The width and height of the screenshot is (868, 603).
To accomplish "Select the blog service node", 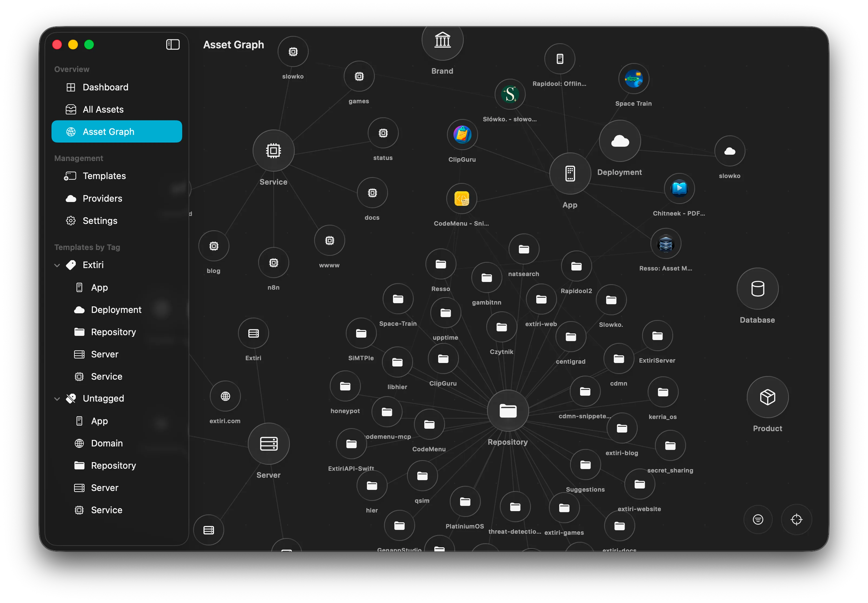I will point(214,246).
